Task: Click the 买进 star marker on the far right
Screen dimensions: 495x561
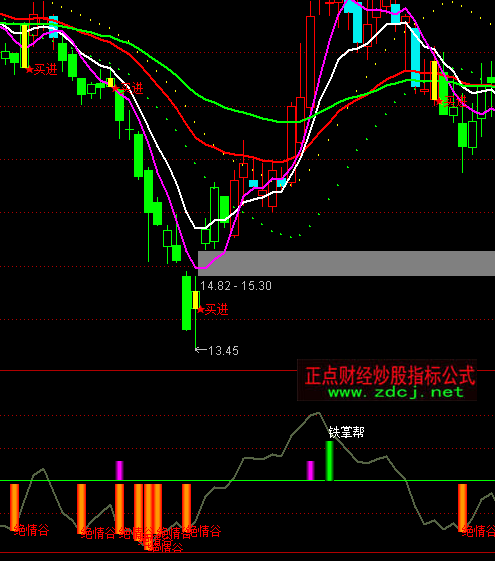Action: 451,102
